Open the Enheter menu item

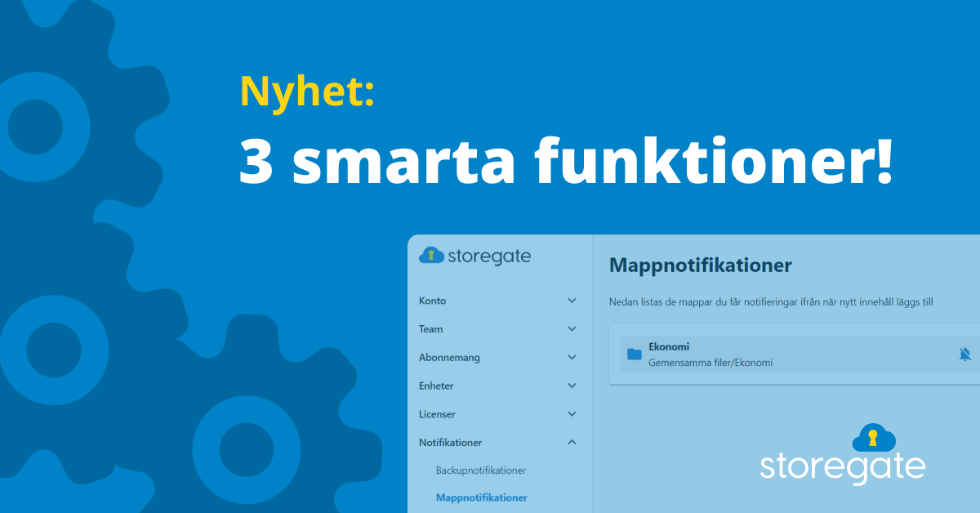[x=436, y=386]
